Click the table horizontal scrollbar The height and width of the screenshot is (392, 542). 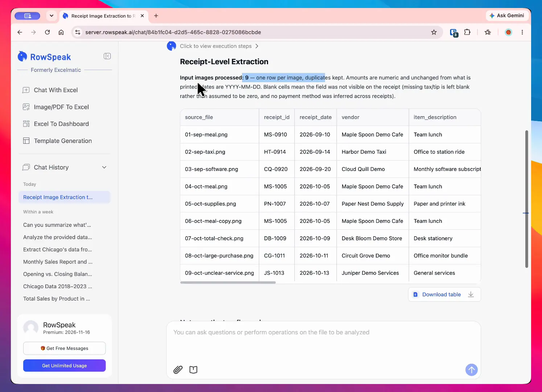pyautogui.click(x=228, y=282)
